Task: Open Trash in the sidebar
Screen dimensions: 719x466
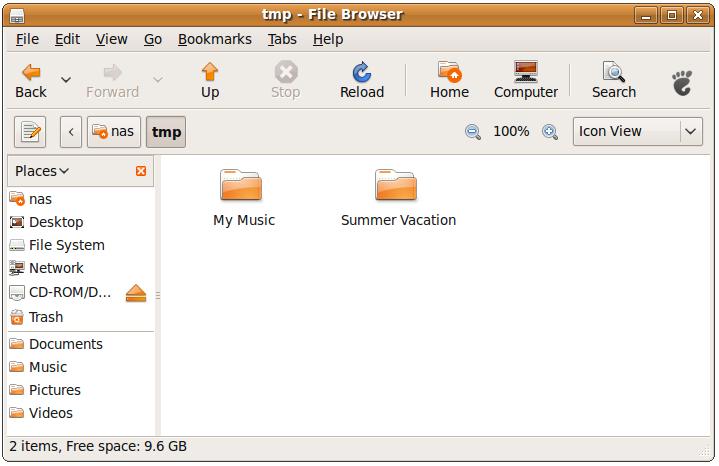Action: (81, 317)
